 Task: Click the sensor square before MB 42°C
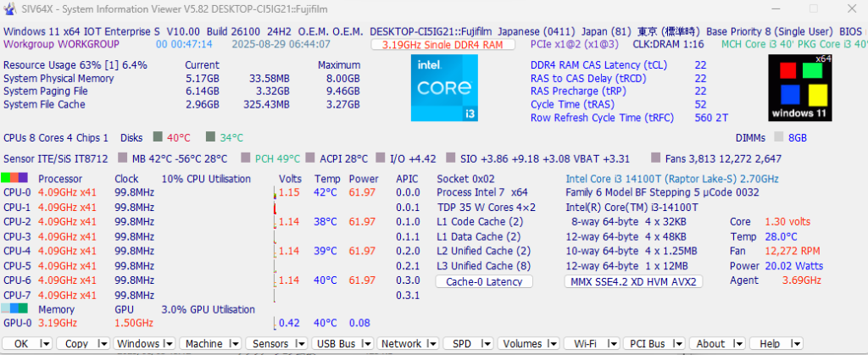123,158
